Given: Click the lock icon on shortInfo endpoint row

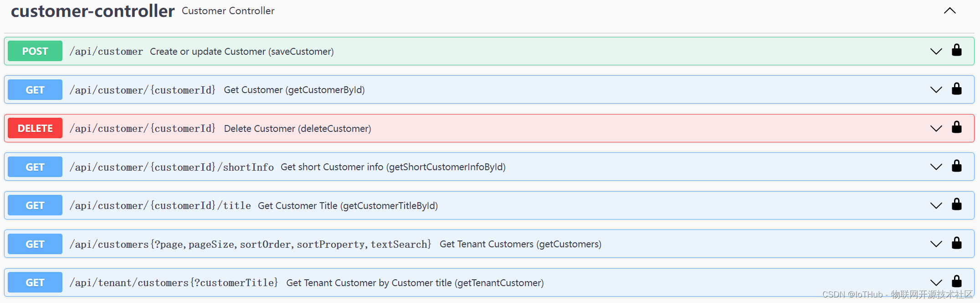Looking at the screenshot, I should click(956, 166).
